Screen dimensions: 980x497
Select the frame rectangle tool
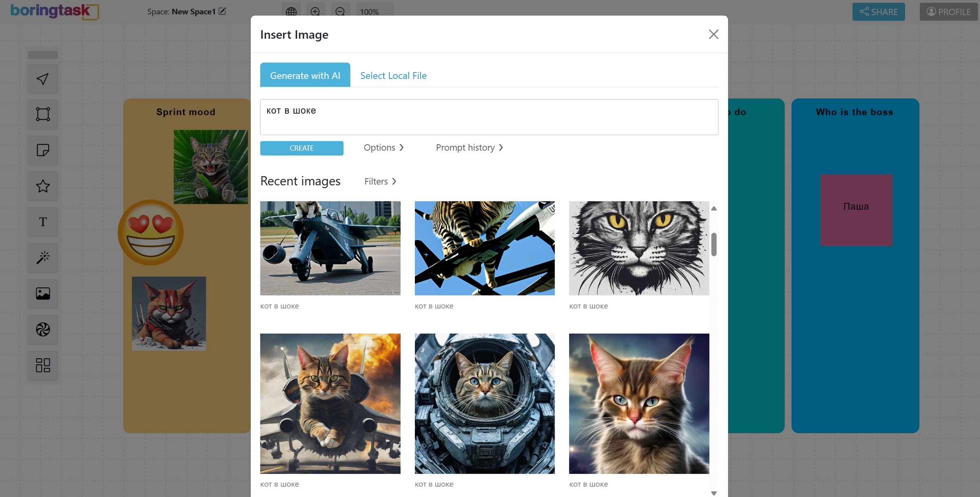coord(43,114)
